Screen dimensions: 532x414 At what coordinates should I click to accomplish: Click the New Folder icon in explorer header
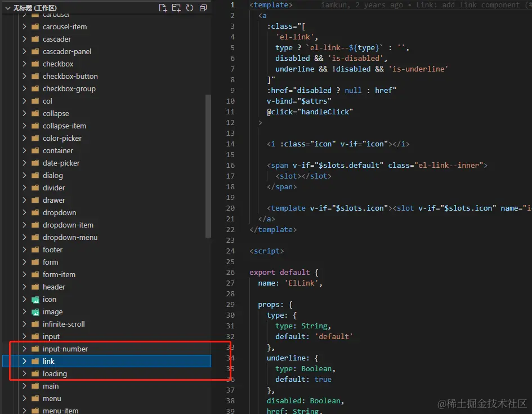(x=176, y=8)
